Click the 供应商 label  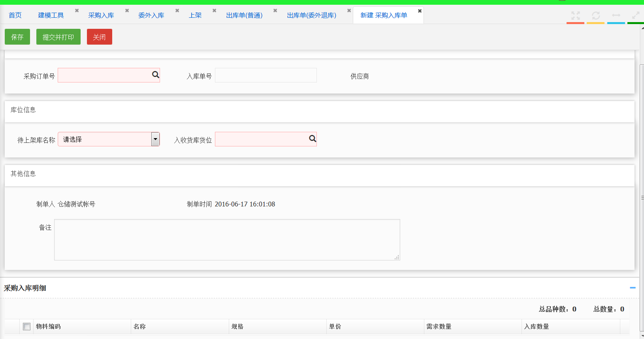360,76
